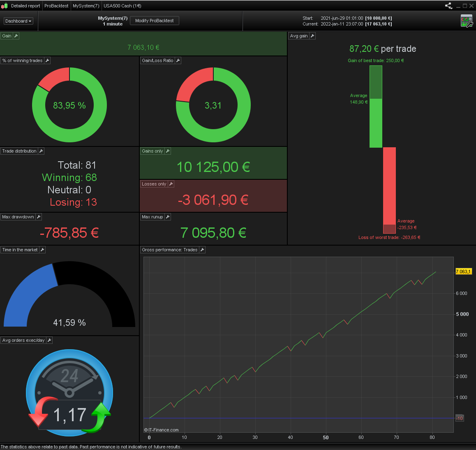The image size is (476, 450).
Task: Click the 41,59 % time value
Action: click(x=69, y=322)
